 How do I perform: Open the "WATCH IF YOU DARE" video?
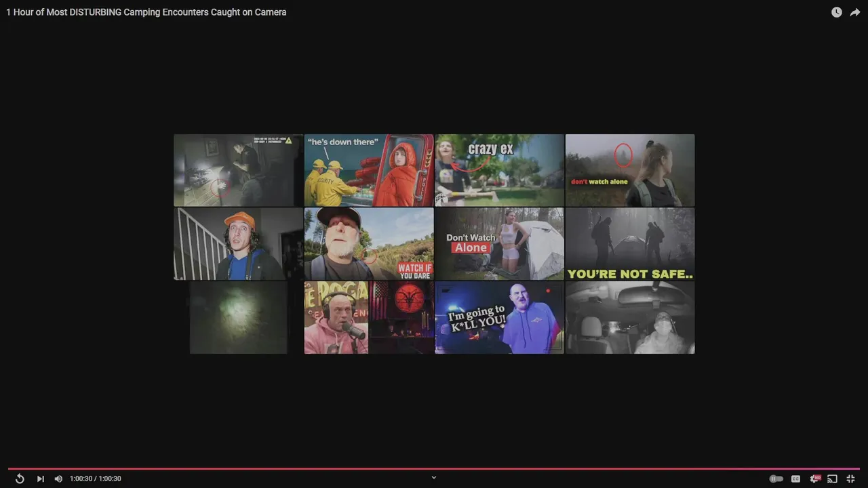[369, 244]
